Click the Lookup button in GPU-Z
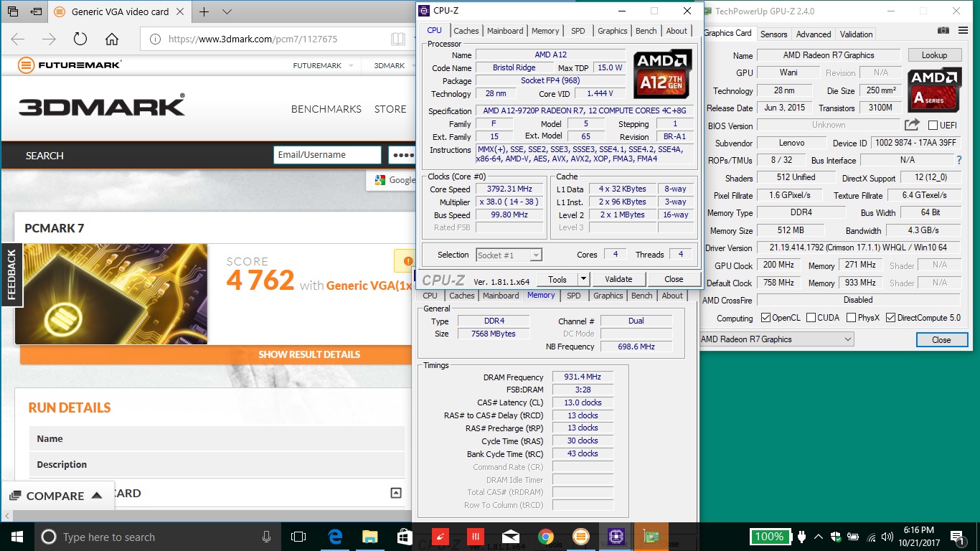Image resolution: width=980 pixels, height=551 pixels. point(934,55)
